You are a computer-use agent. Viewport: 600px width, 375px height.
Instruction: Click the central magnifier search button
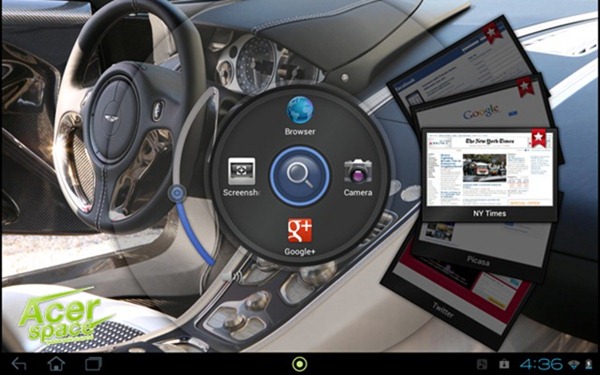pyautogui.click(x=300, y=176)
